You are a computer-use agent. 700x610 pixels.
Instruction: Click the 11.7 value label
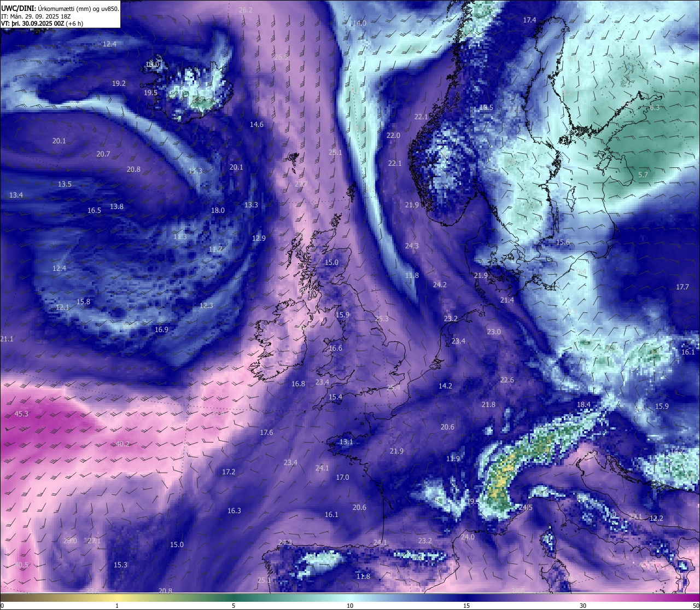pos(215,249)
